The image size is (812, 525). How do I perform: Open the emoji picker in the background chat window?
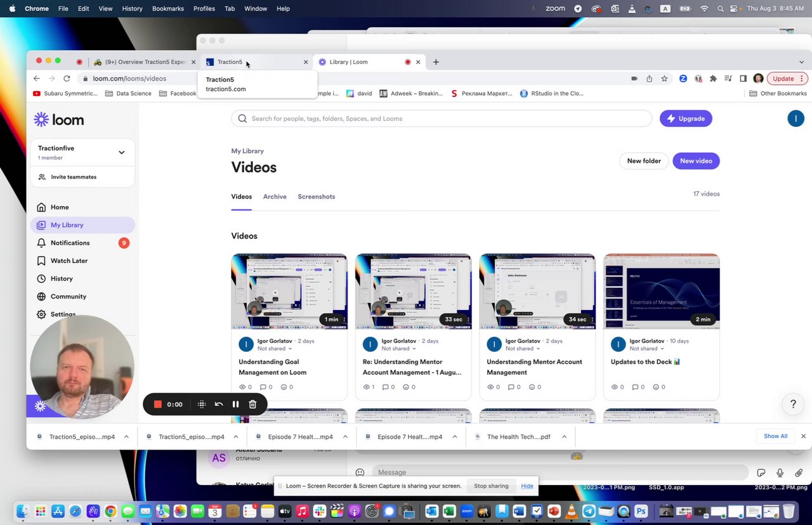click(360, 472)
